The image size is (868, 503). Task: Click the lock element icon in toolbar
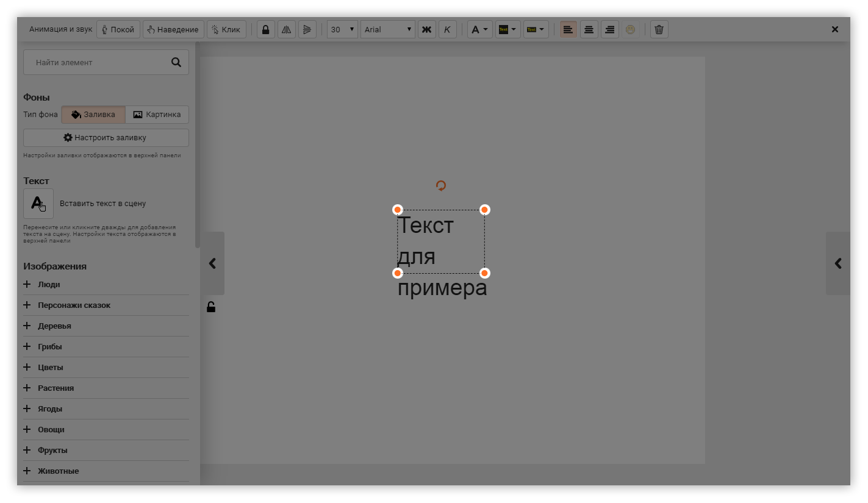click(265, 29)
